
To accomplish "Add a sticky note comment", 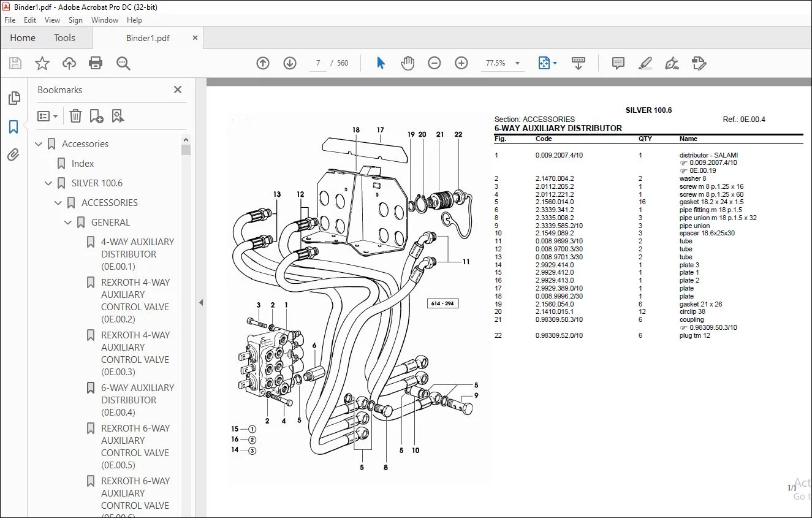I will [618, 63].
